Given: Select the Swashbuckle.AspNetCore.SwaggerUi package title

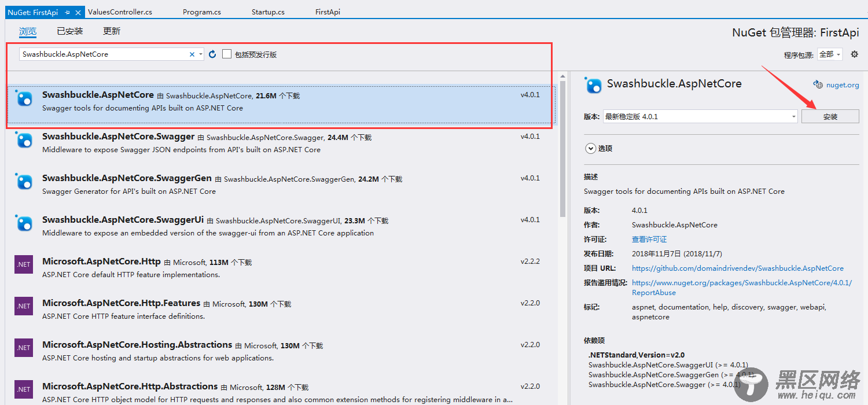Looking at the screenshot, I should click(123, 220).
